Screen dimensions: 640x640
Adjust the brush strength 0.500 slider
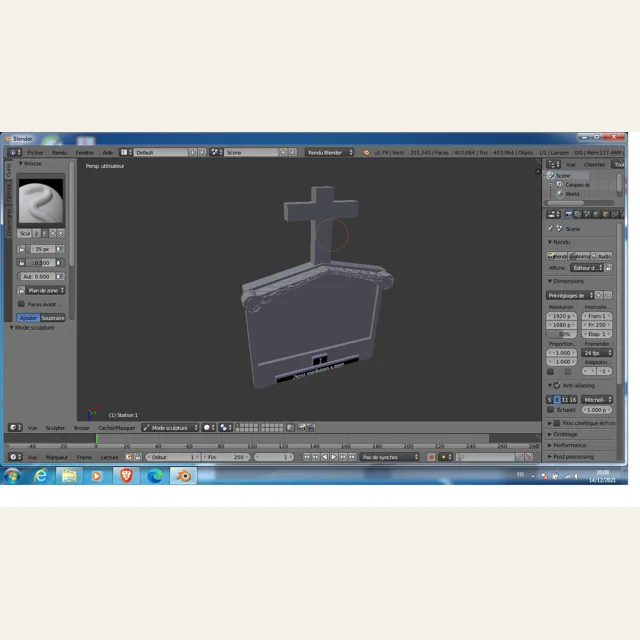tap(40, 263)
